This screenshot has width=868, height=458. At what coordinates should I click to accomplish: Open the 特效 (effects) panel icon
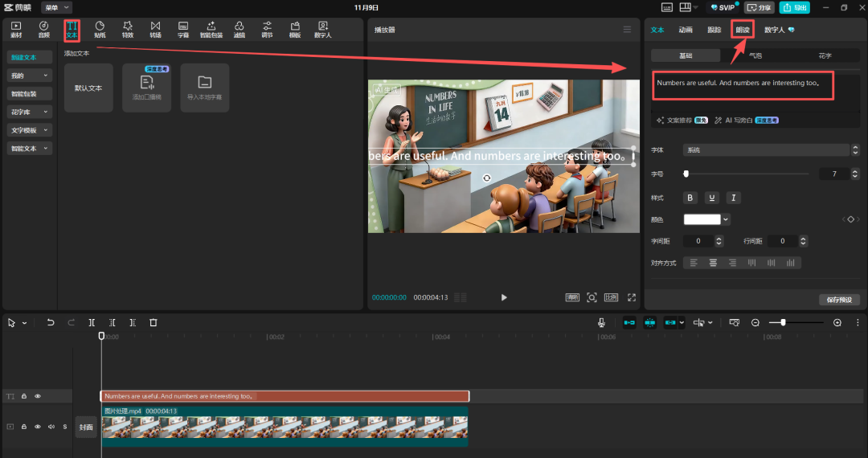(x=127, y=30)
